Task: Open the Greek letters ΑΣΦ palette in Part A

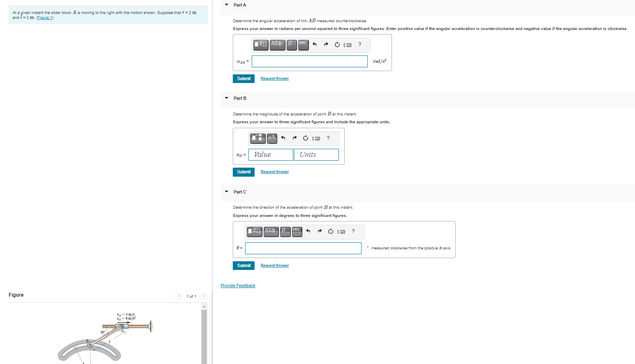Action: 277,45
